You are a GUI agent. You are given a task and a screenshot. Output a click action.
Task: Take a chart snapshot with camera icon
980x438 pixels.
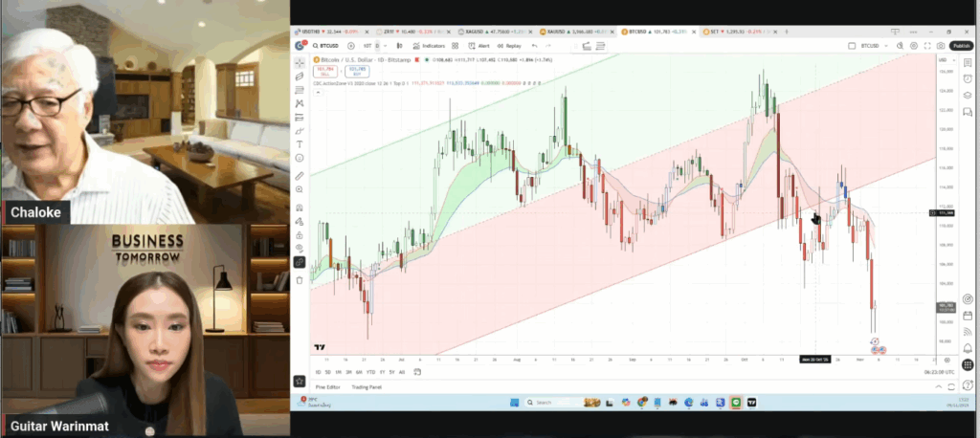click(x=942, y=45)
